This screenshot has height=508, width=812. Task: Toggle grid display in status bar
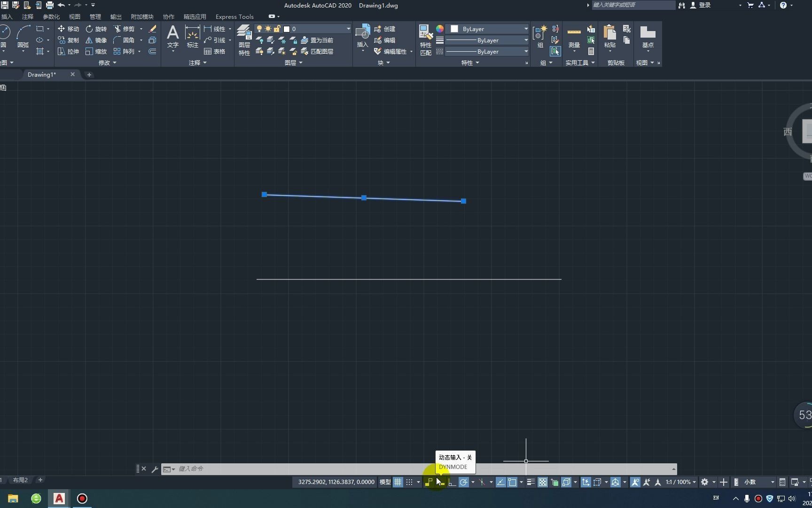(x=398, y=482)
